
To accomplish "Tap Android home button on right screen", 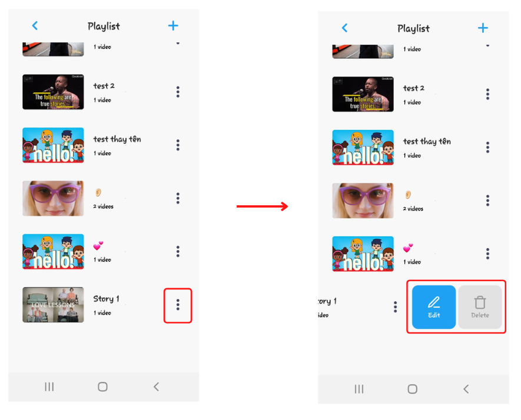I will pyautogui.click(x=412, y=389).
